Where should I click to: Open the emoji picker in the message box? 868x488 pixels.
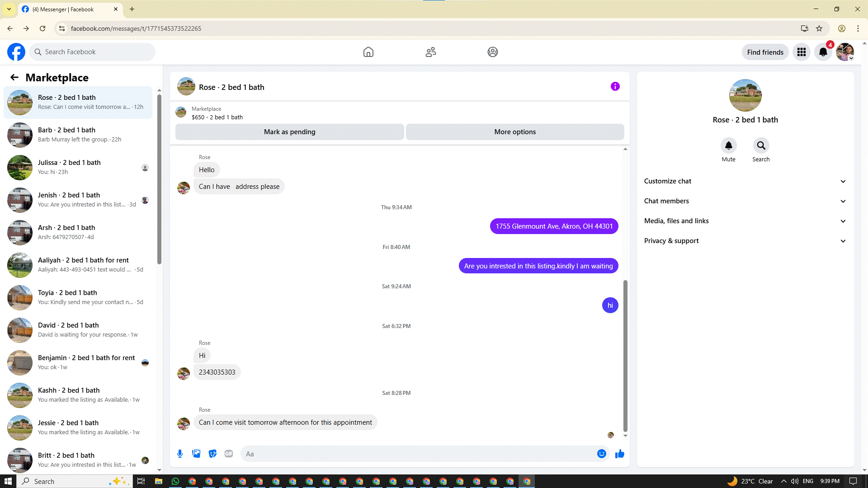coord(602,454)
